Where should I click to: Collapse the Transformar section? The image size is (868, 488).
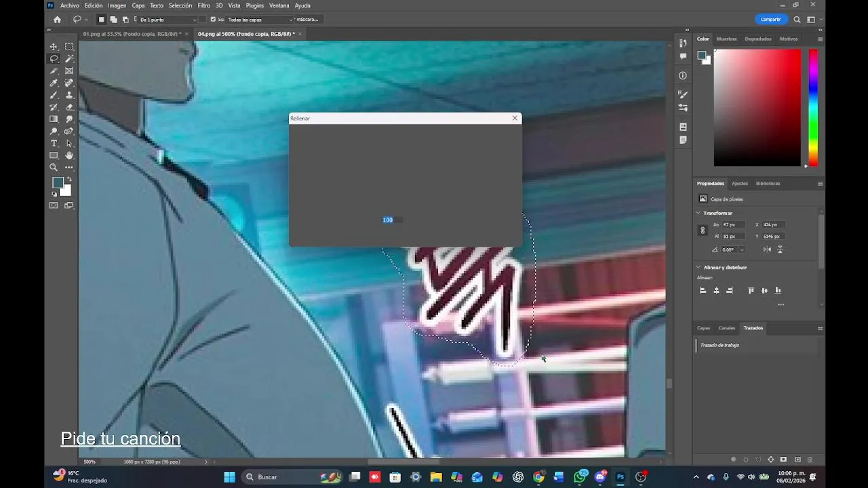point(698,213)
